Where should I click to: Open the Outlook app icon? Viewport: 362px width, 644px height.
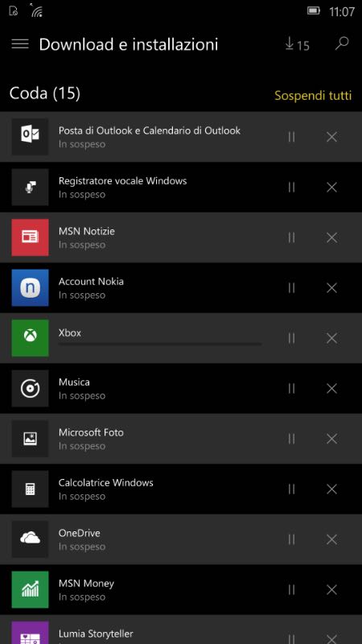(x=30, y=137)
